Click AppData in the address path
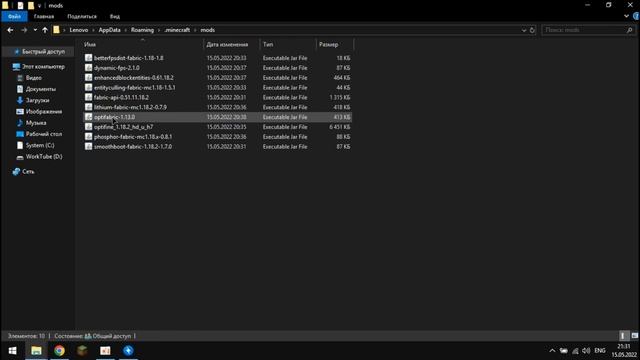Image resolution: width=640 pixels, height=360 pixels. tap(109, 30)
